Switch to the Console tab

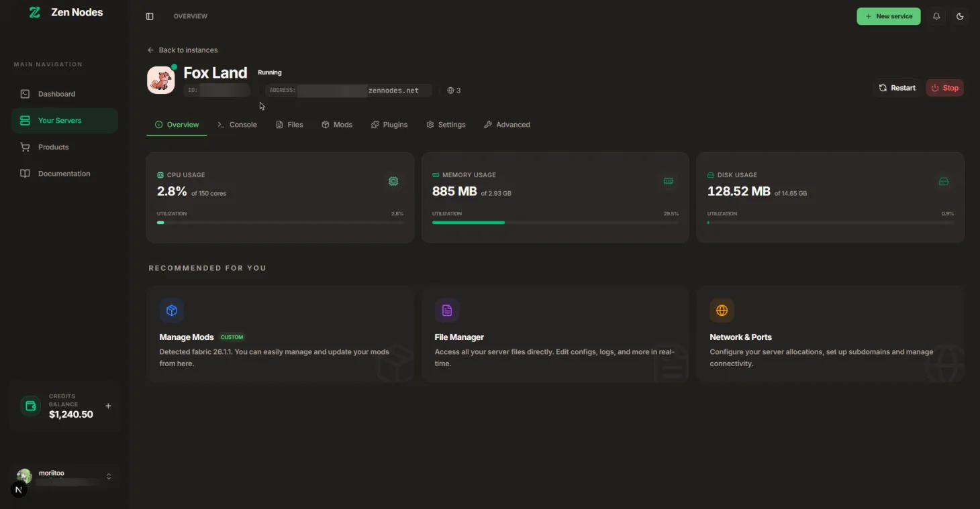tap(237, 124)
